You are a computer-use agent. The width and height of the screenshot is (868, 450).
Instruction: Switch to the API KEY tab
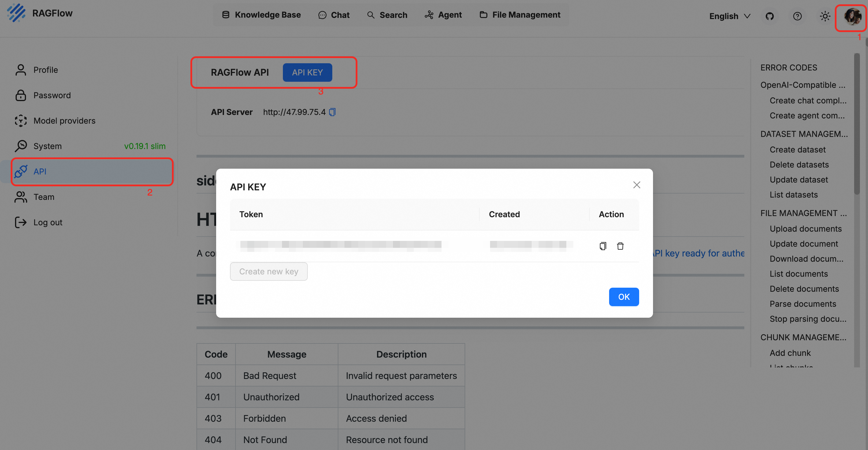point(307,72)
